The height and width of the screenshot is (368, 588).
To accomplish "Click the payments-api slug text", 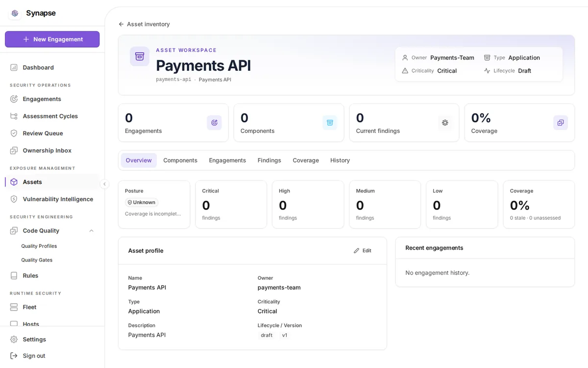I will click(x=173, y=79).
